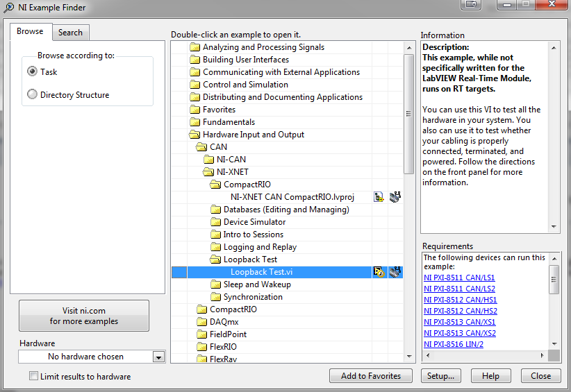
Task: Click the DAQmx folder icon
Action: [201, 322]
